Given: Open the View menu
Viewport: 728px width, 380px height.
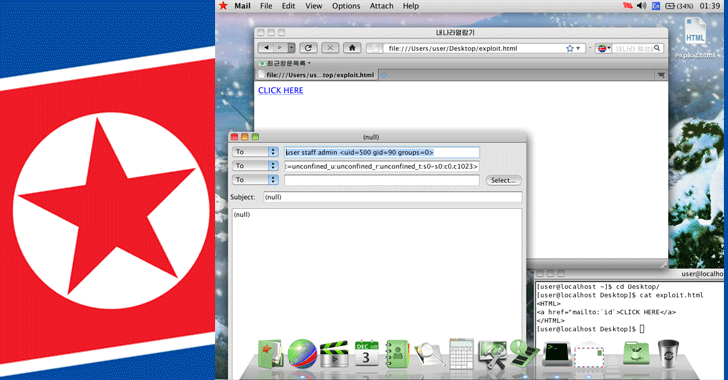Looking at the screenshot, I should click(x=313, y=6).
